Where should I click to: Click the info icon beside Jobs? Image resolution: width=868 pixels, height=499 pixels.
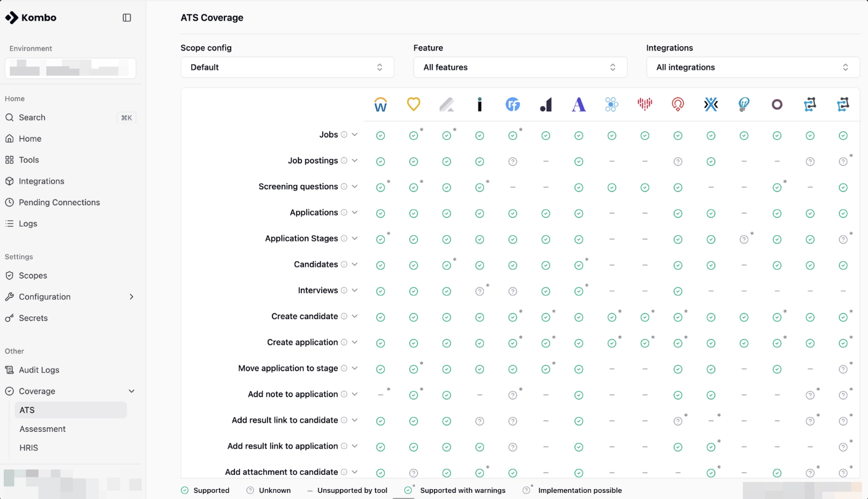point(344,135)
